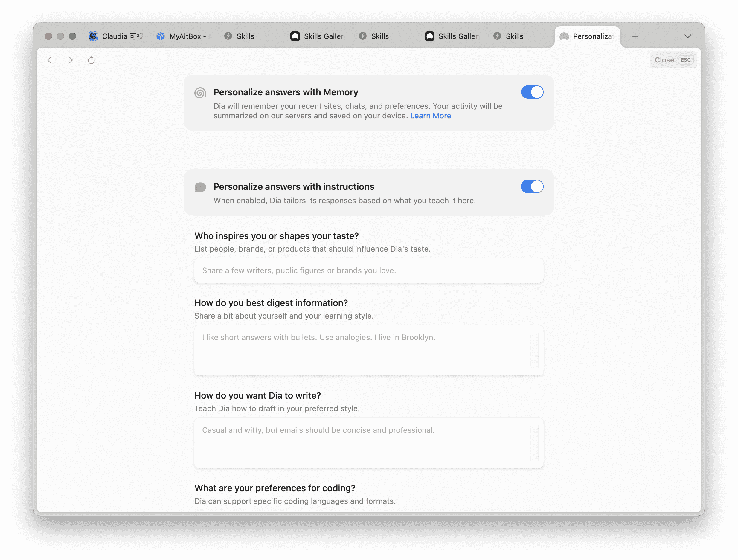Viewport: 738px width, 560px height.
Task: Switch to the first Skills Gallery tab
Action: tap(318, 36)
